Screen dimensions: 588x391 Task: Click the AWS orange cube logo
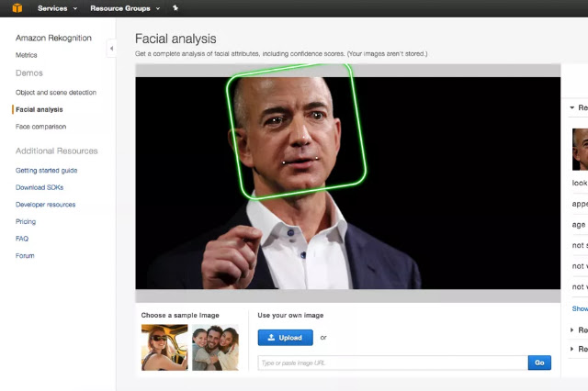click(17, 8)
